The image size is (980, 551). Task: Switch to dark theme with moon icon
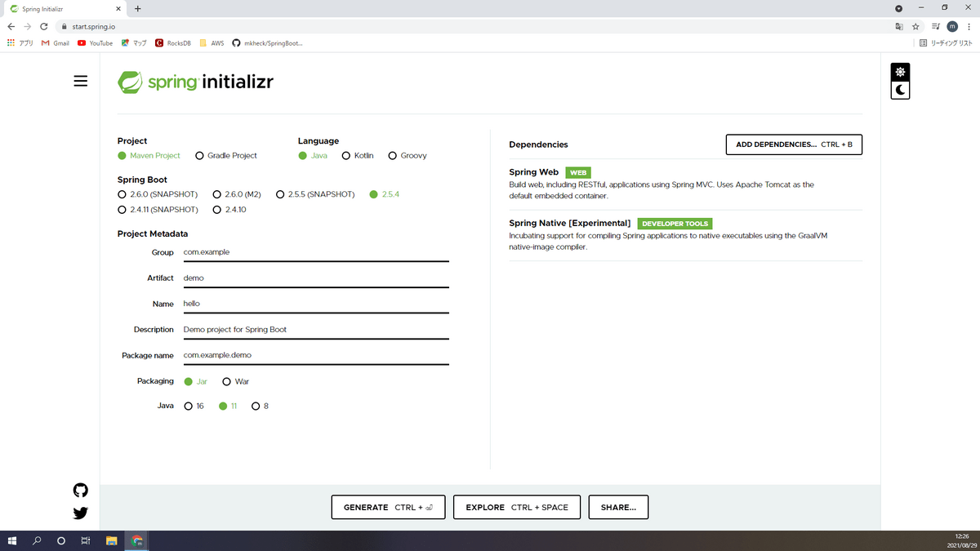pyautogui.click(x=900, y=90)
